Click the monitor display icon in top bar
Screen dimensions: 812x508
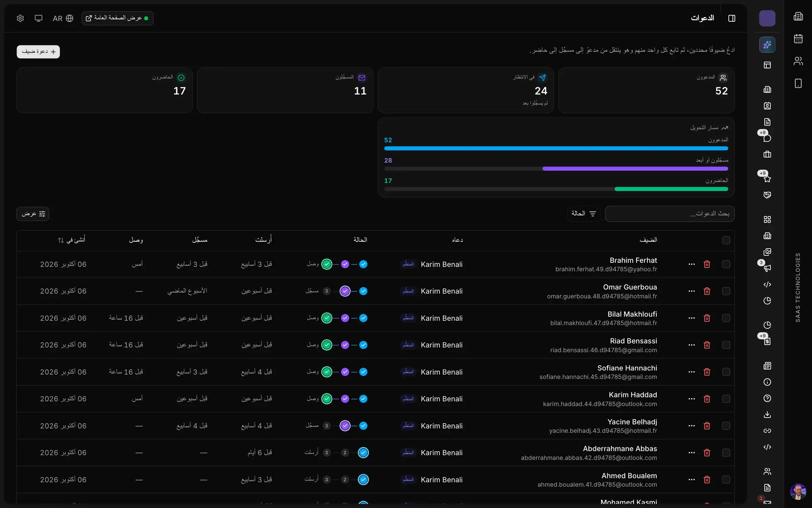[39, 18]
